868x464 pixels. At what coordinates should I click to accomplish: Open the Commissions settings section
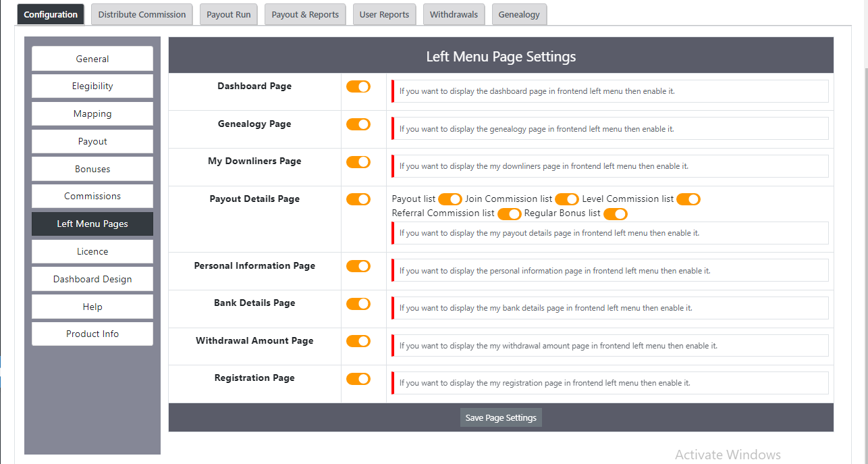92,196
